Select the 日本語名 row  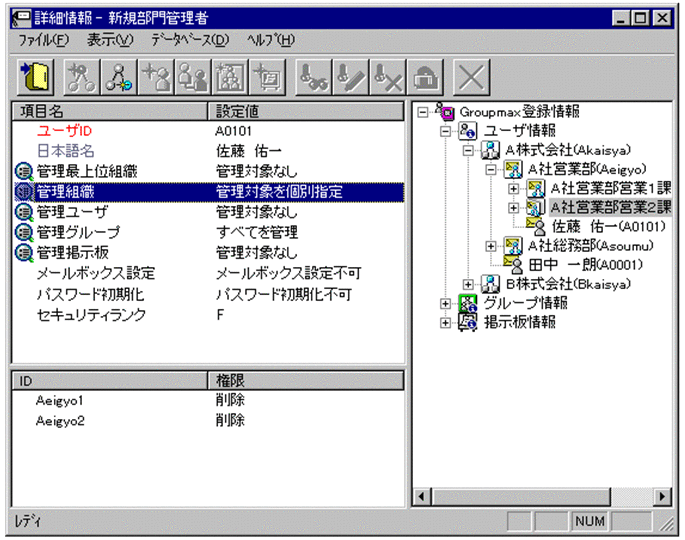[x=209, y=151]
